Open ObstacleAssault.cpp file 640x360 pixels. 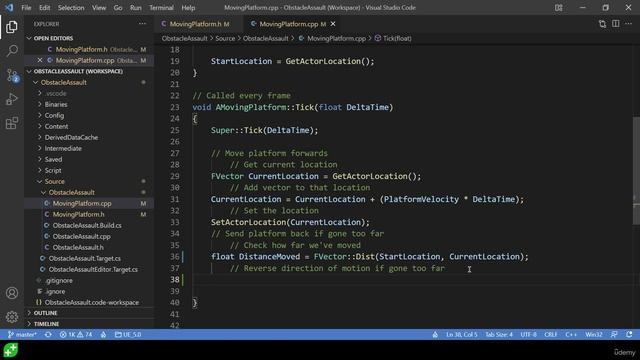[81, 236]
